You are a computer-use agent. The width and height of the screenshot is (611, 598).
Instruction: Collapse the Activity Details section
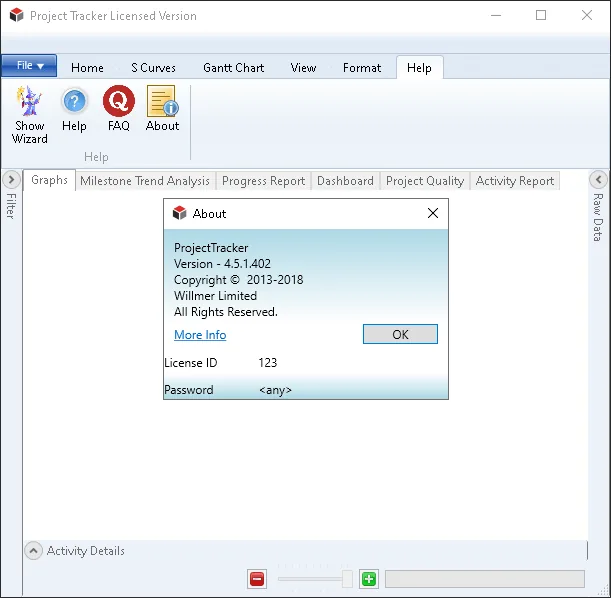(34, 550)
